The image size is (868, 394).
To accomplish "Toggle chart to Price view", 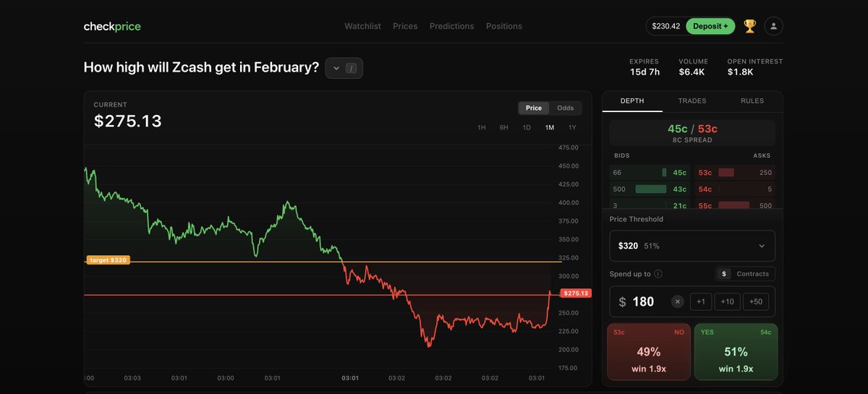I will [534, 108].
